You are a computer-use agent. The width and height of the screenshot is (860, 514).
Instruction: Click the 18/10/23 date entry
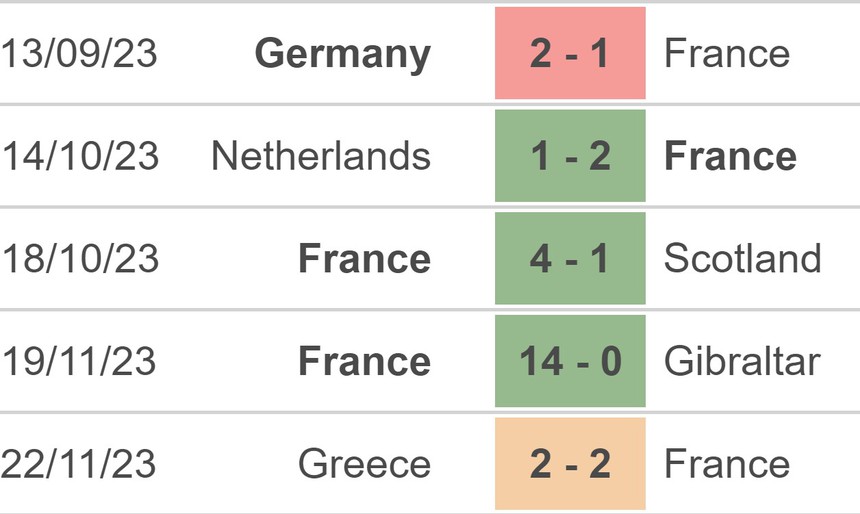[79, 258]
